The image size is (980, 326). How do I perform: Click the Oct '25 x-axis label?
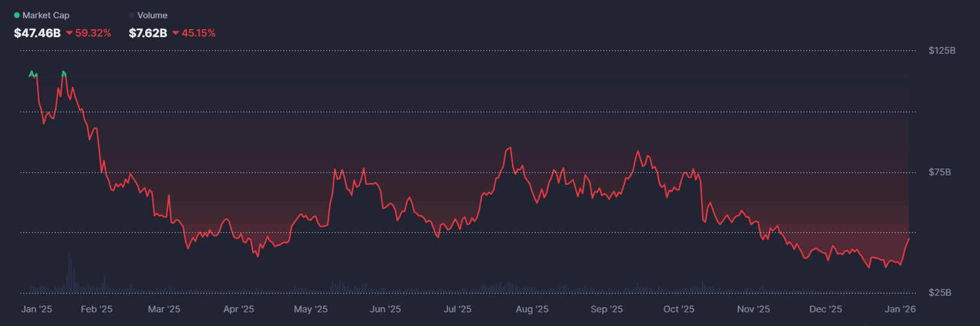678,309
